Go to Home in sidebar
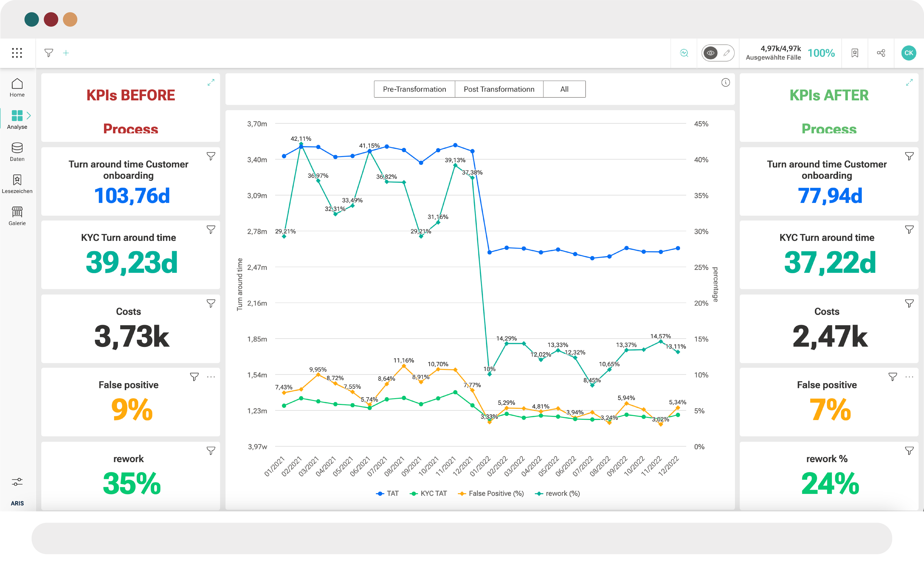924x566 pixels. tap(17, 88)
